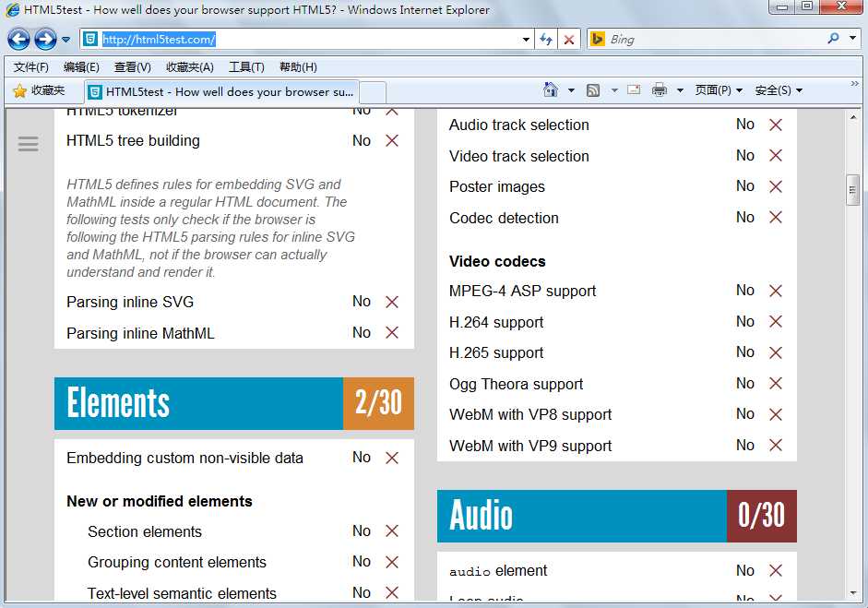Viewport: 868px width, 608px height.
Task: Click the Parsing inline MathML row
Action: coord(233,333)
